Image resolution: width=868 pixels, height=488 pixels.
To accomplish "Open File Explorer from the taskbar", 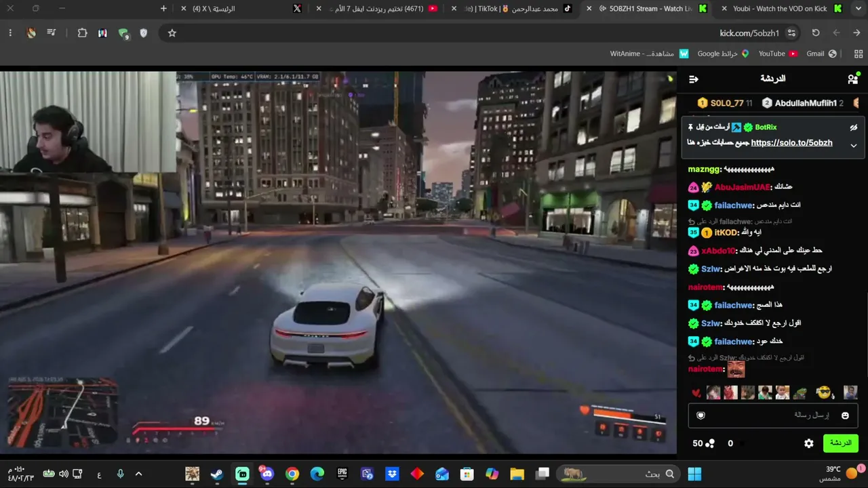I will point(517,474).
